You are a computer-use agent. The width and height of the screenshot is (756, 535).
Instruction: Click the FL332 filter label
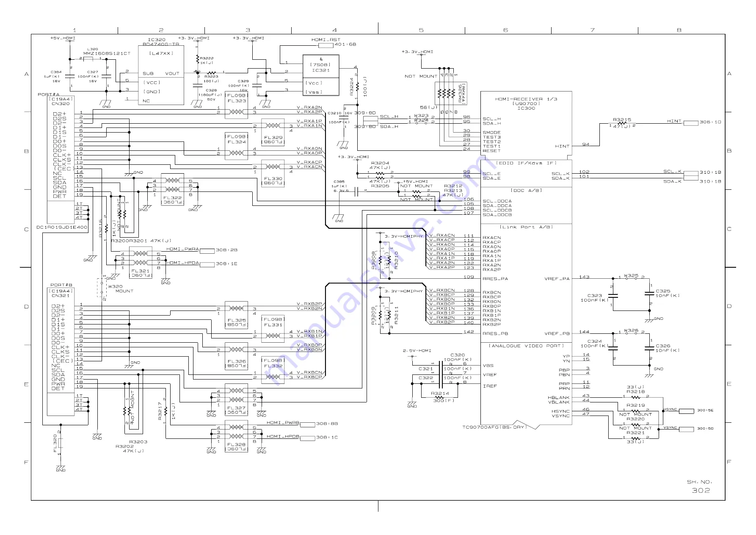273,366
